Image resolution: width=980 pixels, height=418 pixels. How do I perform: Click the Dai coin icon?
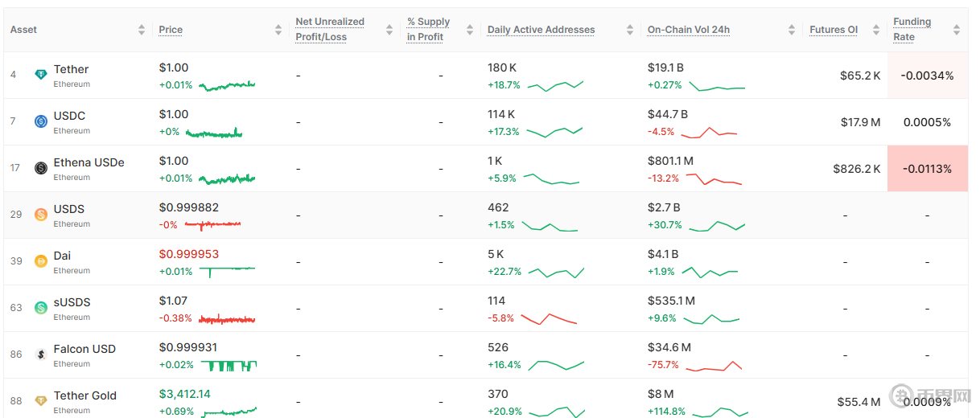[41, 261]
